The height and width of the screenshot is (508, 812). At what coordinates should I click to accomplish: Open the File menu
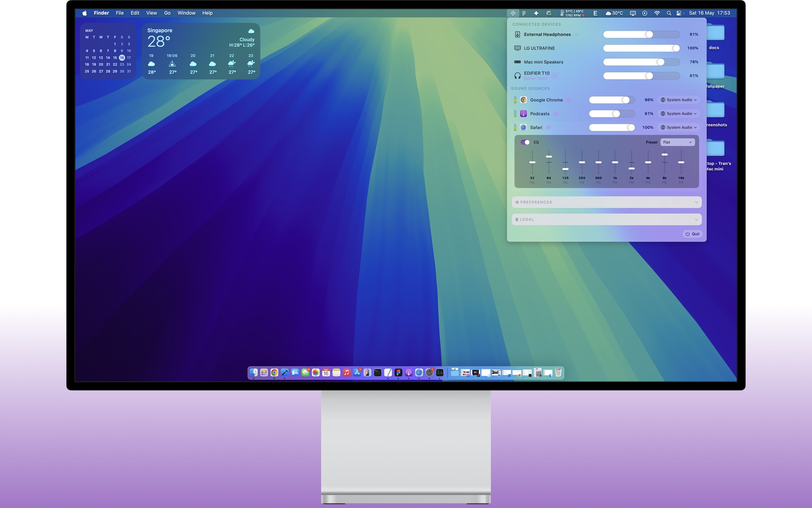coord(120,13)
